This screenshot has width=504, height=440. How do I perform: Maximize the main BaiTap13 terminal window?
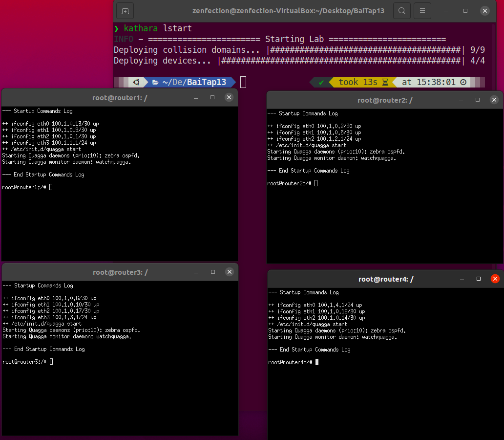[x=465, y=11]
